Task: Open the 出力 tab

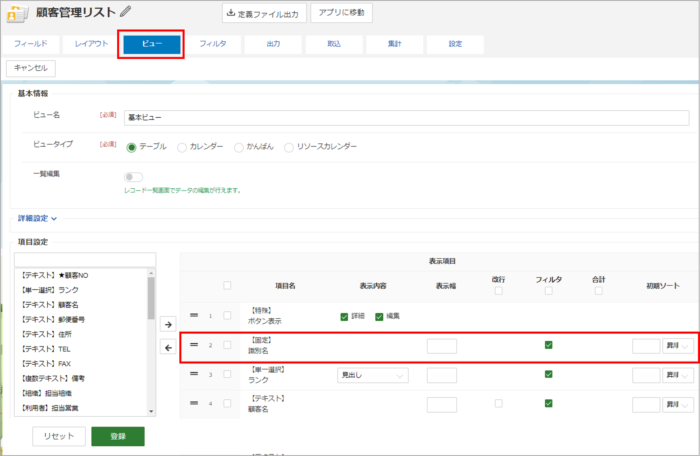Action: [x=273, y=44]
